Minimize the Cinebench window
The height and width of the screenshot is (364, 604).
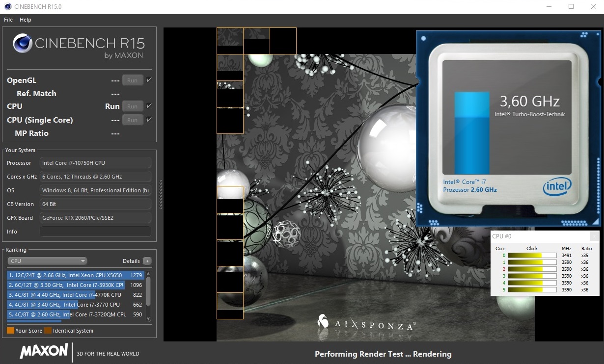click(549, 7)
